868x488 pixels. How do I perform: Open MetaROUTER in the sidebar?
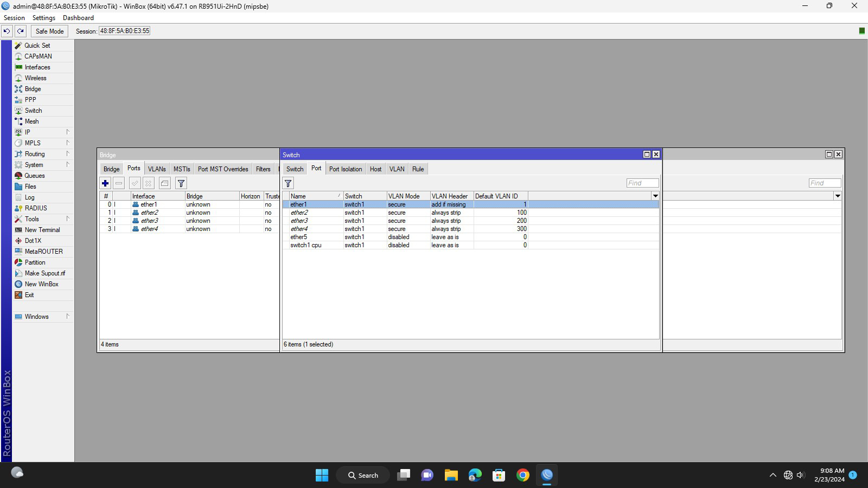(43, 252)
